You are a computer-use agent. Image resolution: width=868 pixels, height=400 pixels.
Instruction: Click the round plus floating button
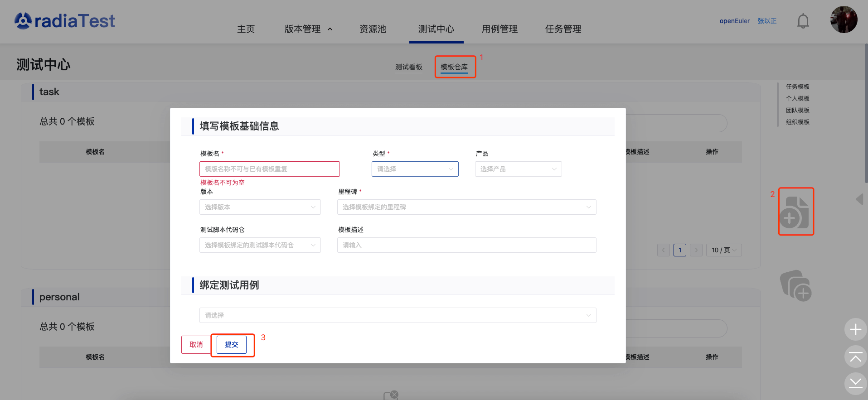(855, 329)
